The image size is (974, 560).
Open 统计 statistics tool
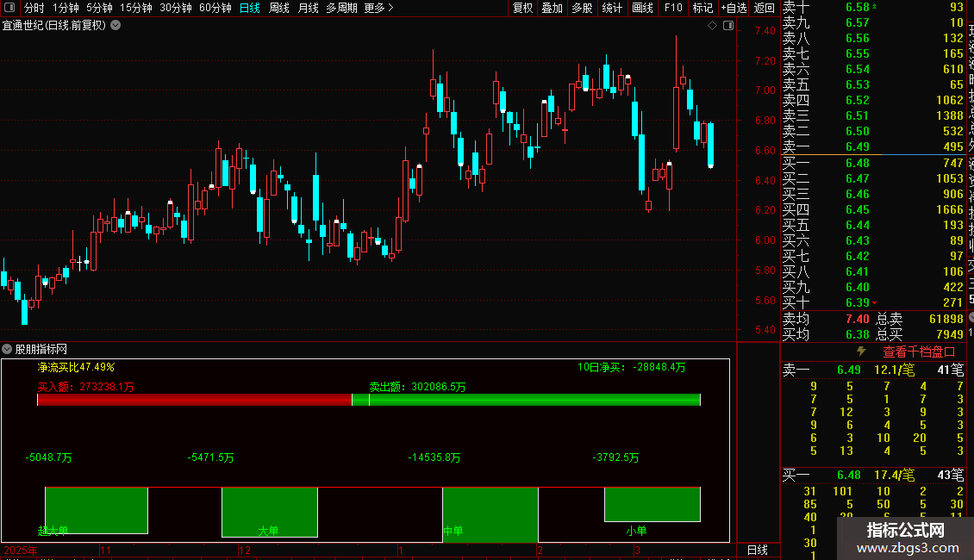pyautogui.click(x=612, y=8)
